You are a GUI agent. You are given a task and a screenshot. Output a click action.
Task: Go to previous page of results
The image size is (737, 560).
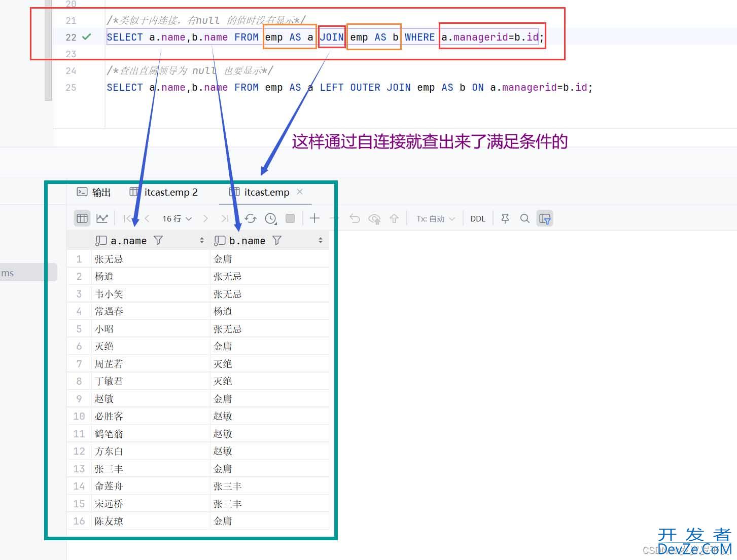point(147,218)
